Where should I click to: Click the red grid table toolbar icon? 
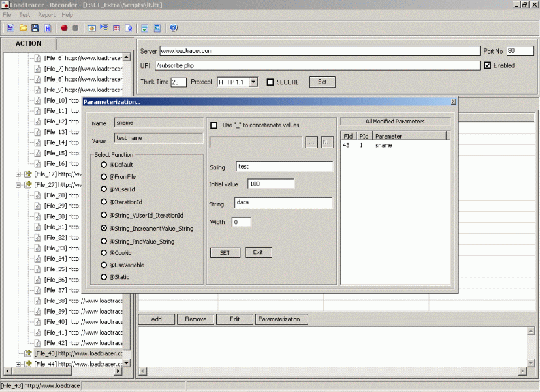pyautogui.click(x=116, y=28)
